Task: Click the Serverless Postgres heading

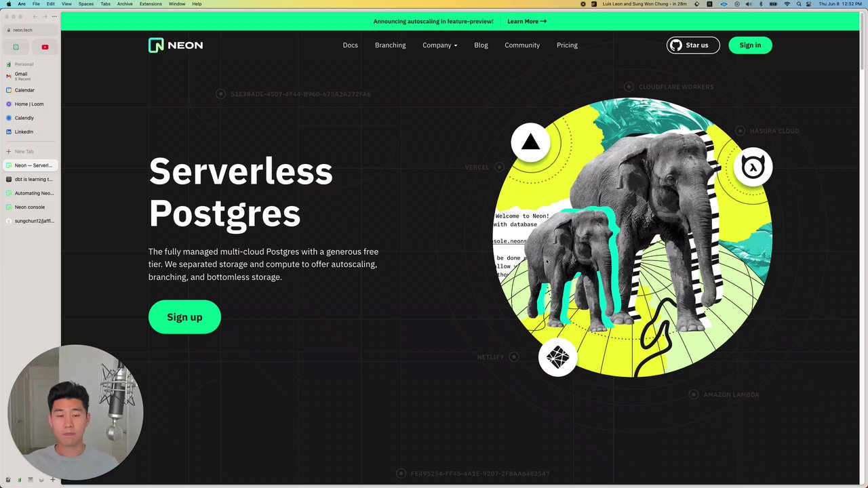Action: coord(241,192)
